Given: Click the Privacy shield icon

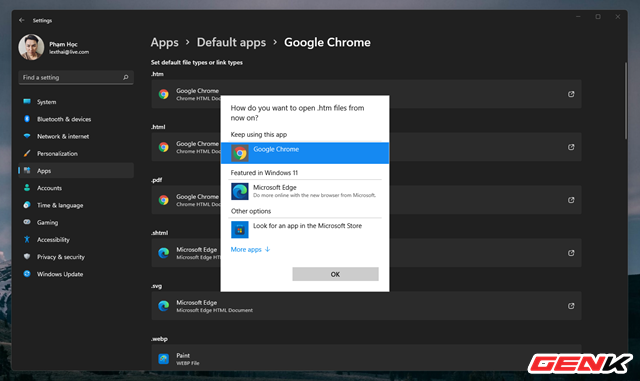Looking at the screenshot, I should 27,256.
